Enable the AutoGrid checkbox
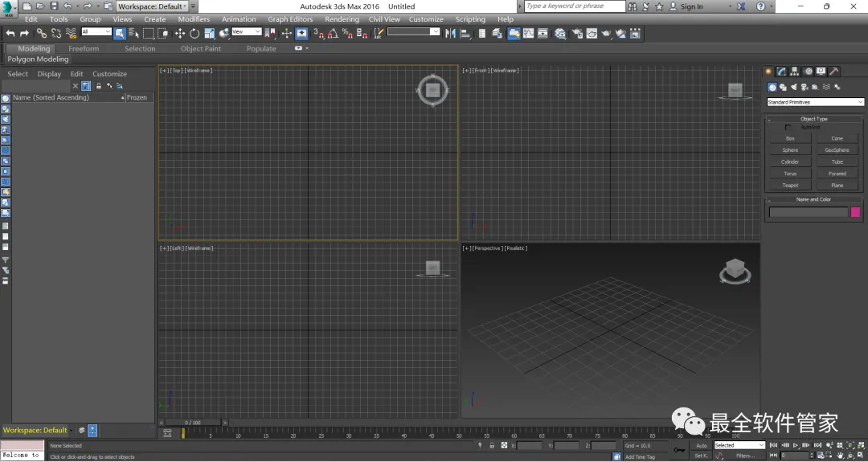868x462 pixels. point(788,127)
